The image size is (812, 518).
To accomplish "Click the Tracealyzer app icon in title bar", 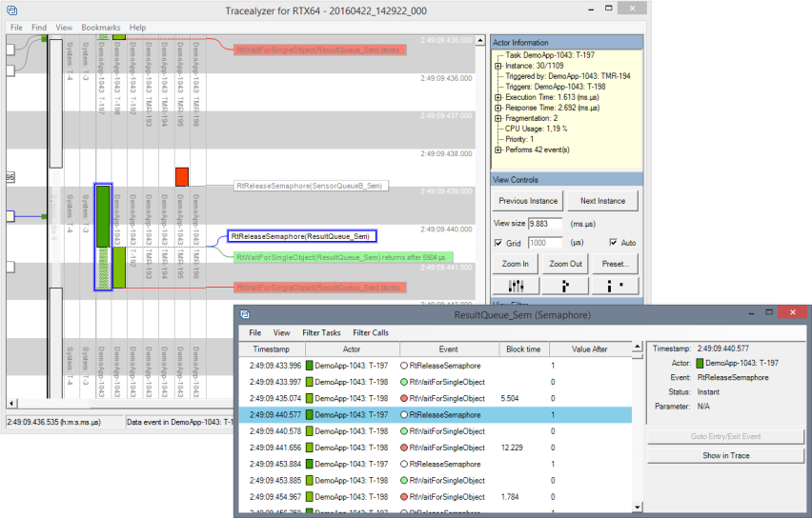I will coord(11,10).
